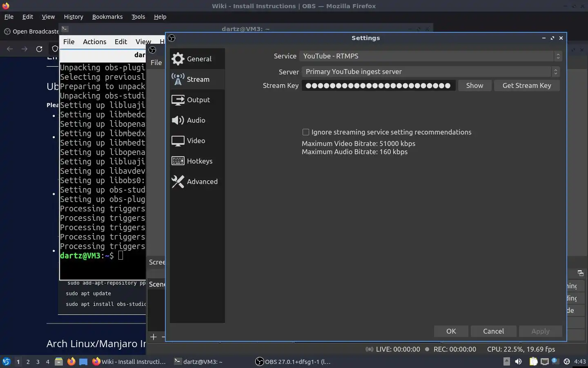Screen dimensions: 588x368
Task: Click OBS logo in Settings title bar
Action: pyautogui.click(x=171, y=38)
